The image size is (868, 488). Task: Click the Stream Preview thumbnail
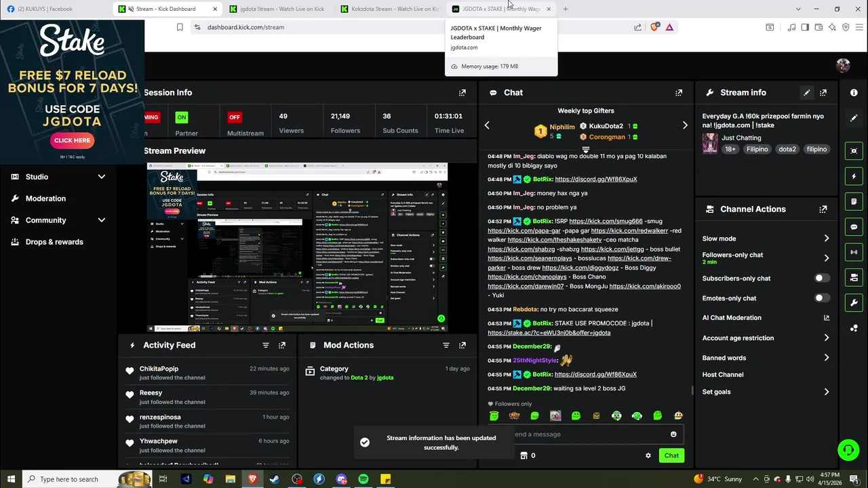click(297, 247)
